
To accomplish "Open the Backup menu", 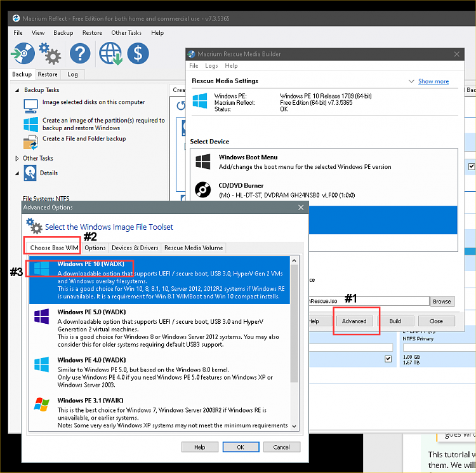I will [63, 33].
